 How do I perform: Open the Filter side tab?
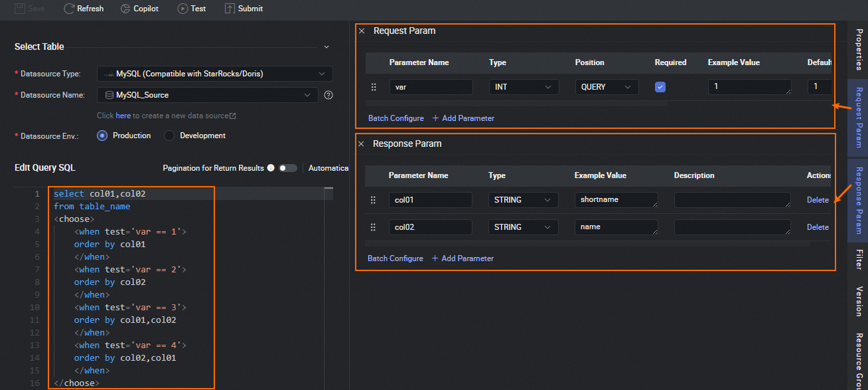click(859, 259)
